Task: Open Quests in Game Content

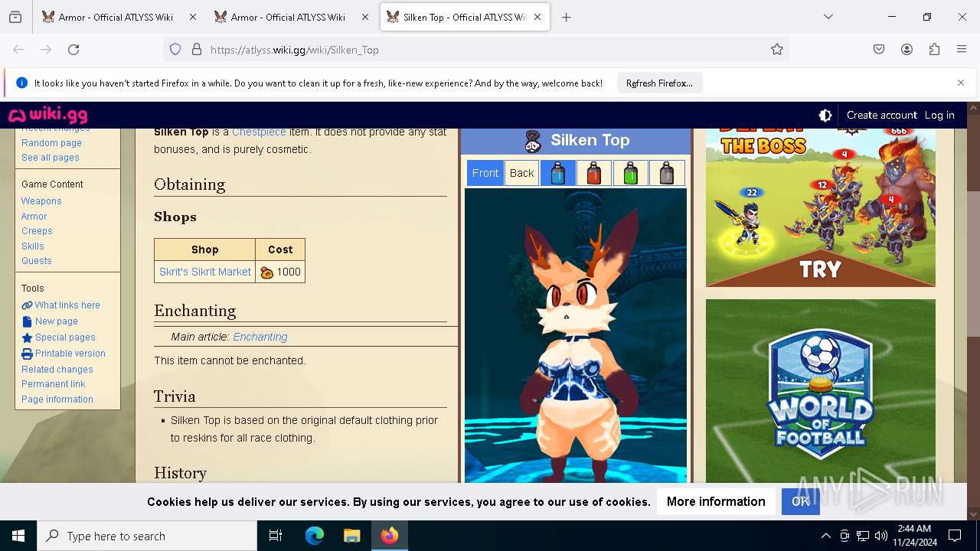Action: coord(37,261)
